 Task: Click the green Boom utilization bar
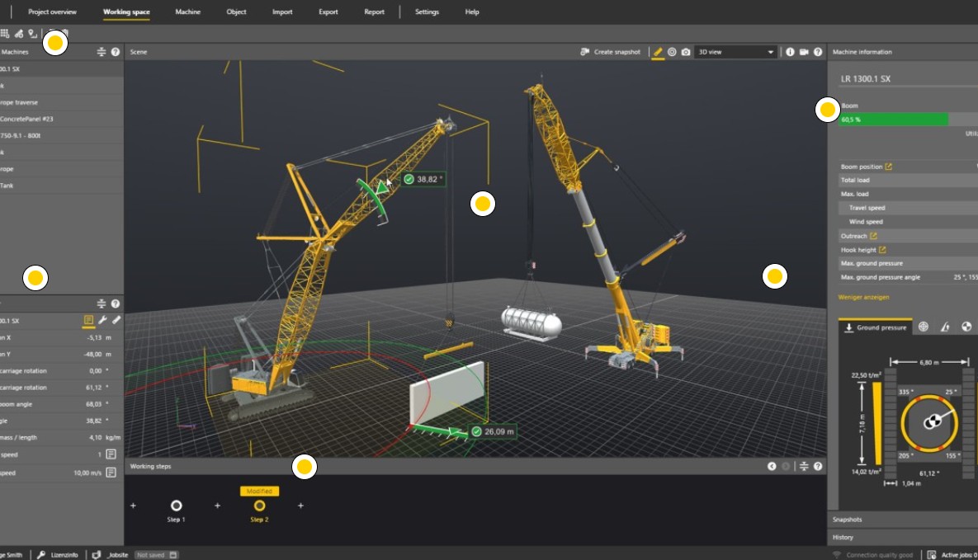click(x=894, y=120)
